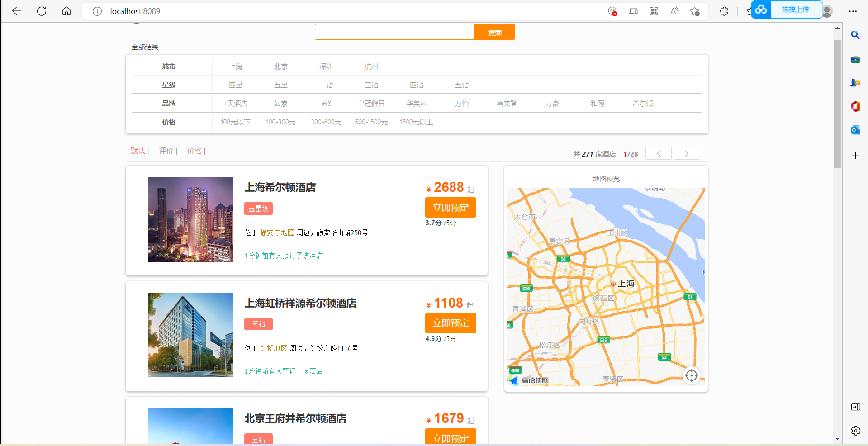The height and width of the screenshot is (446, 868).
Task: Filter by star level 四星
Action: pyautogui.click(x=236, y=85)
